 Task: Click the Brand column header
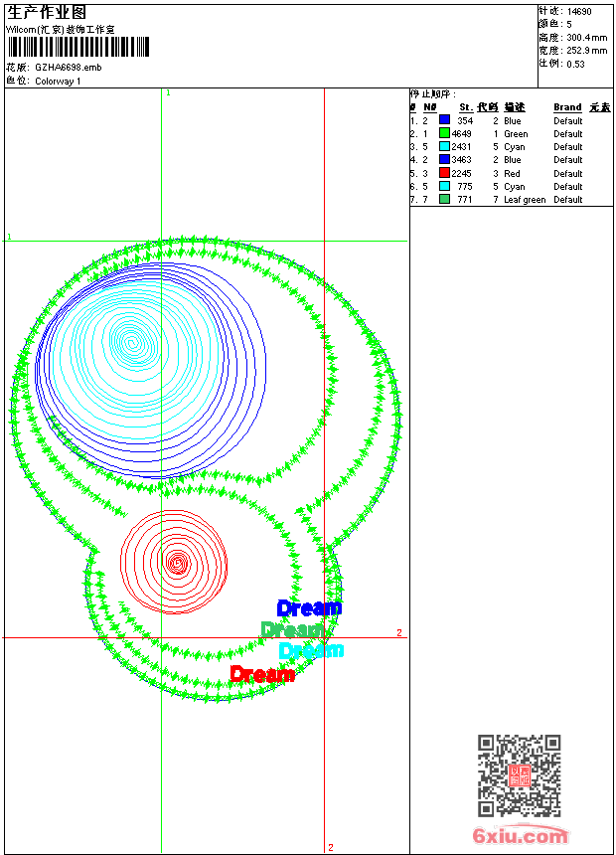coord(567,107)
